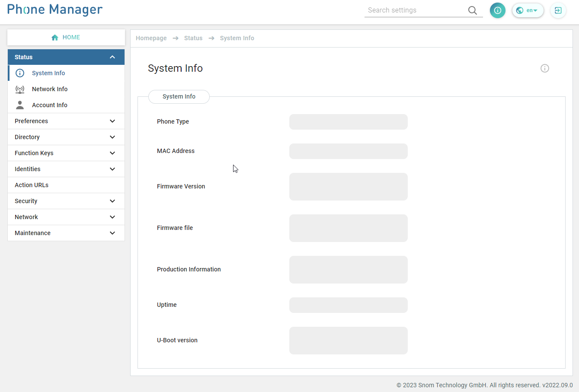Screen dimensions: 579x392
Task: Collapse the Status section chevron
Action: [x=112, y=57]
